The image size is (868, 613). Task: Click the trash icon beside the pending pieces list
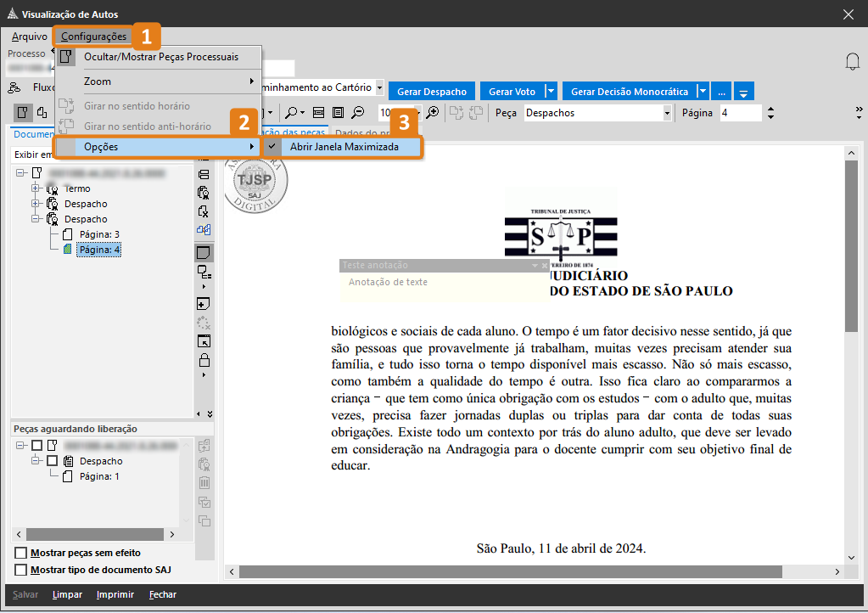click(204, 483)
